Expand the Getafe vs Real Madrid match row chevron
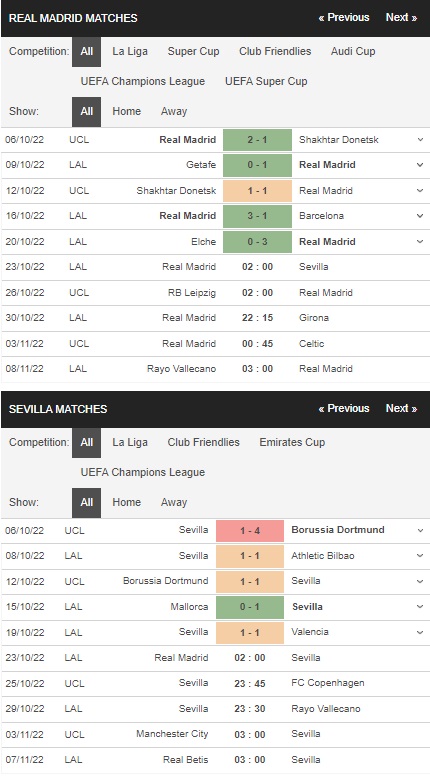Viewport: 430px width, 778px height. click(420, 165)
